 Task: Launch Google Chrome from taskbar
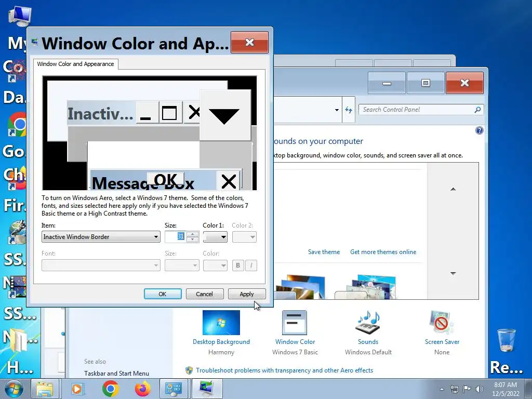click(110, 389)
